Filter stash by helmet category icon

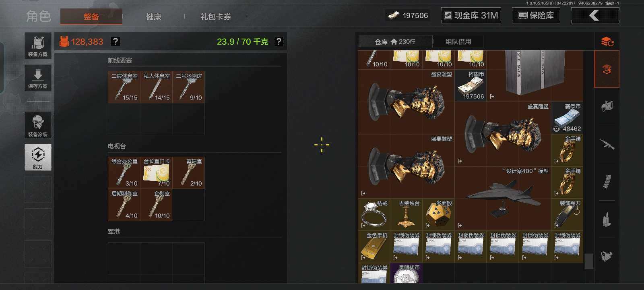click(607, 106)
